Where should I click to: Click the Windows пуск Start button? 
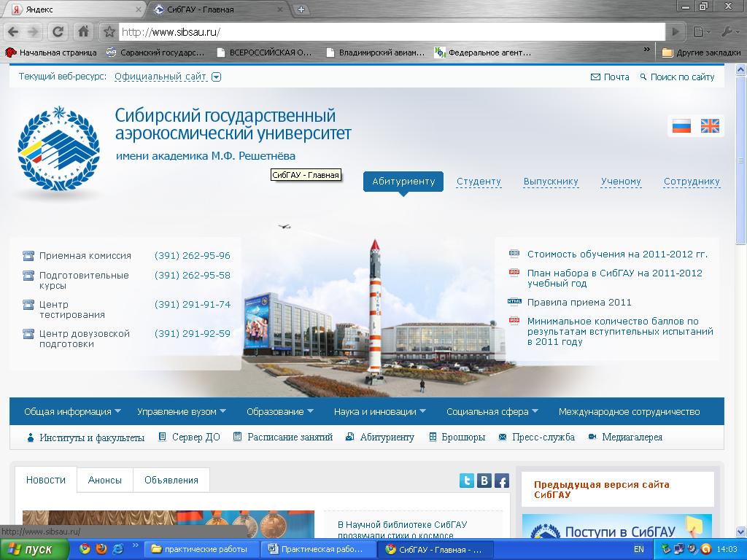(x=34, y=549)
